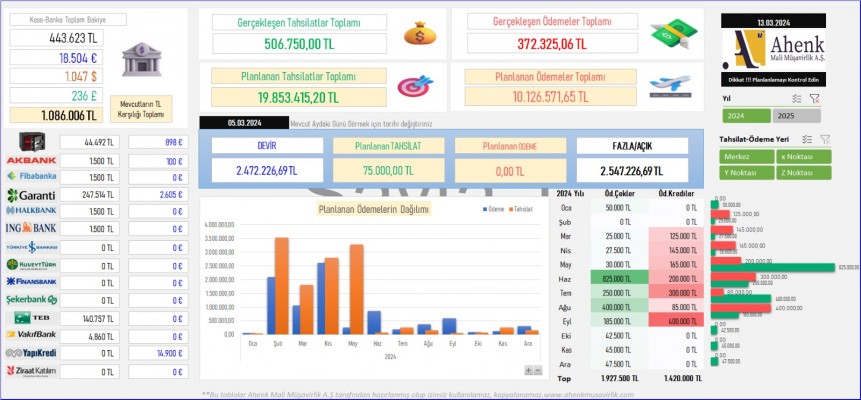Collapse chart field with minus button
The width and height of the screenshot is (861, 400).
coord(538,370)
